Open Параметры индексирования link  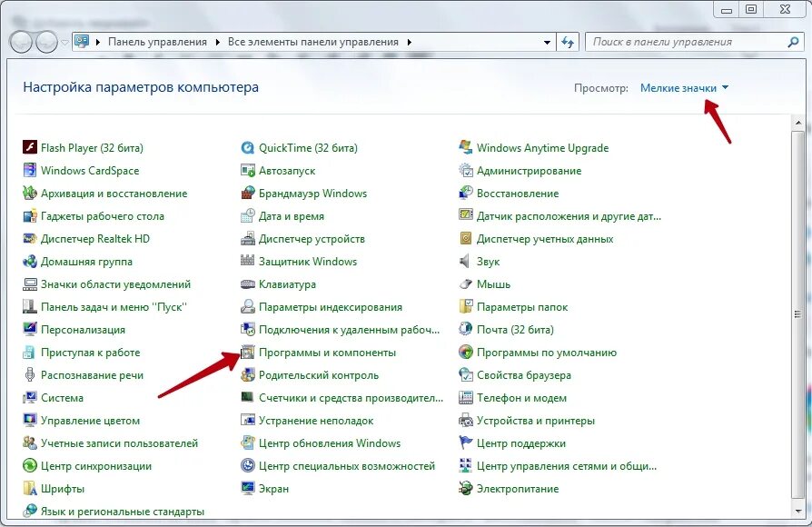(331, 307)
